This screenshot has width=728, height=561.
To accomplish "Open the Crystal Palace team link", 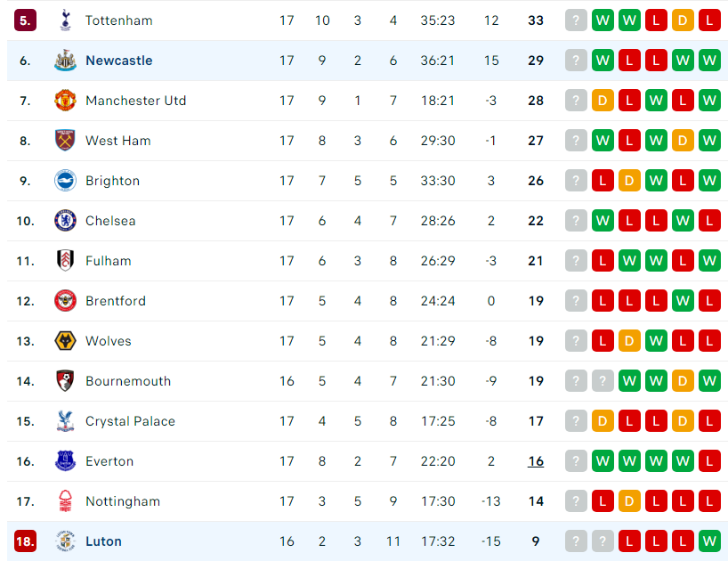I will point(131,421).
